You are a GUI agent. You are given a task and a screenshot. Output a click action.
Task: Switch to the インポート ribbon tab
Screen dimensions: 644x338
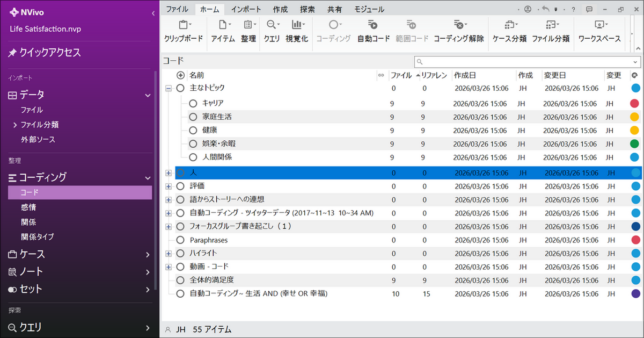tap(246, 9)
